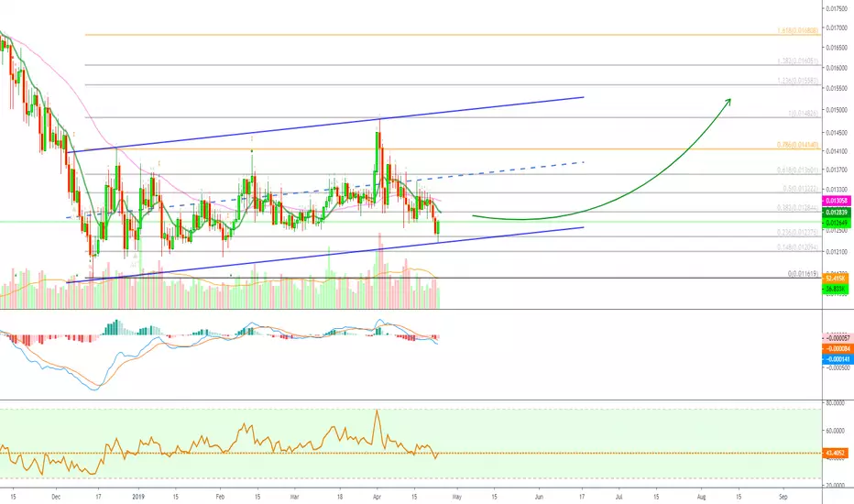Click the 1.382(0.016051) Fibonacci level label
854x504 pixels.
pos(798,61)
